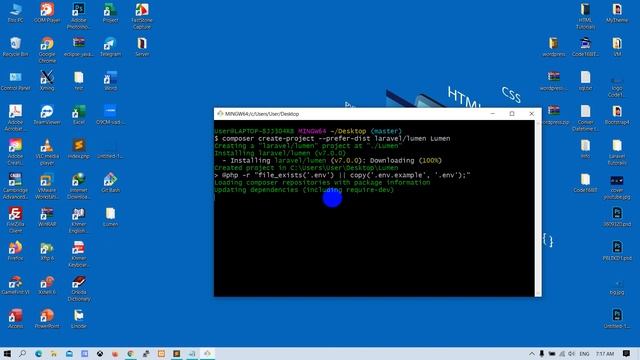Select the Laravel Tutorials file icon

pyautogui.click(x=617, y=152)
